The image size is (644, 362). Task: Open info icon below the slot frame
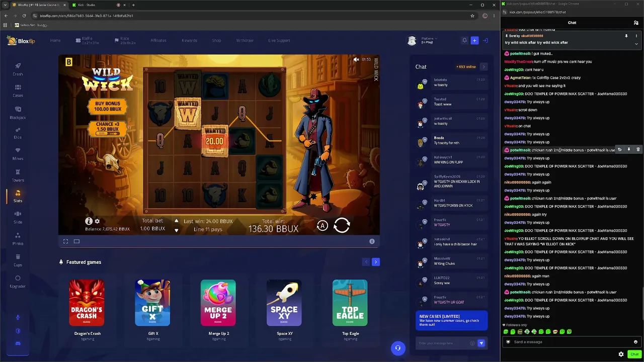pyautogui.click(x=372, y=241)
